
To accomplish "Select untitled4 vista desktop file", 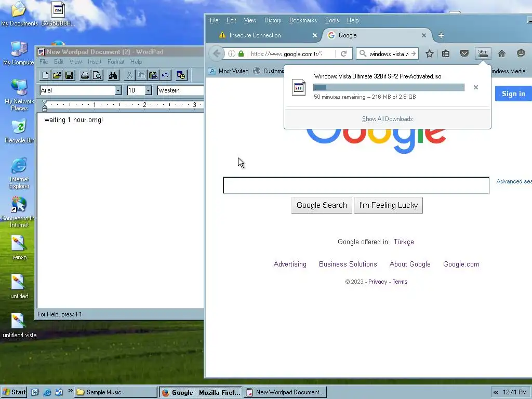I will point(19,326).
